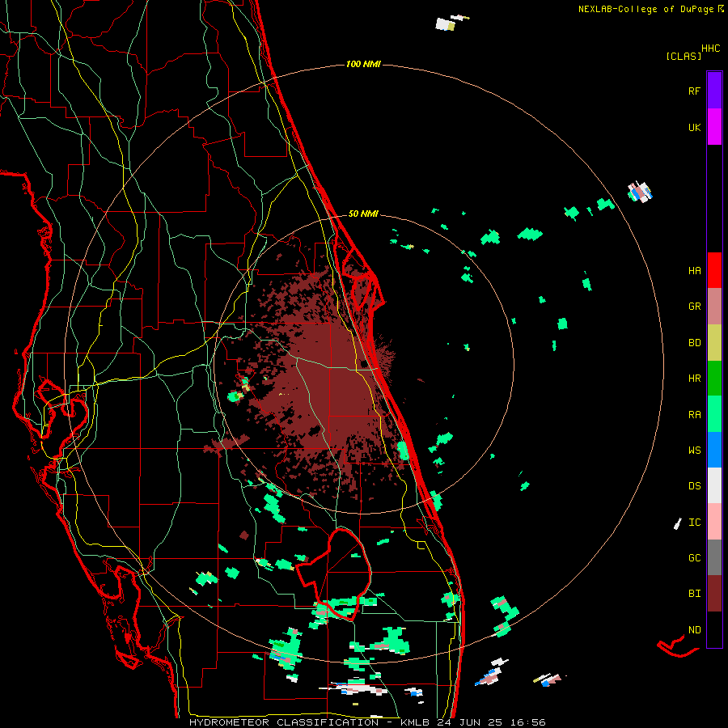
Task: Click the 50 NMI range ring label
Action: (x=363, y=214)
